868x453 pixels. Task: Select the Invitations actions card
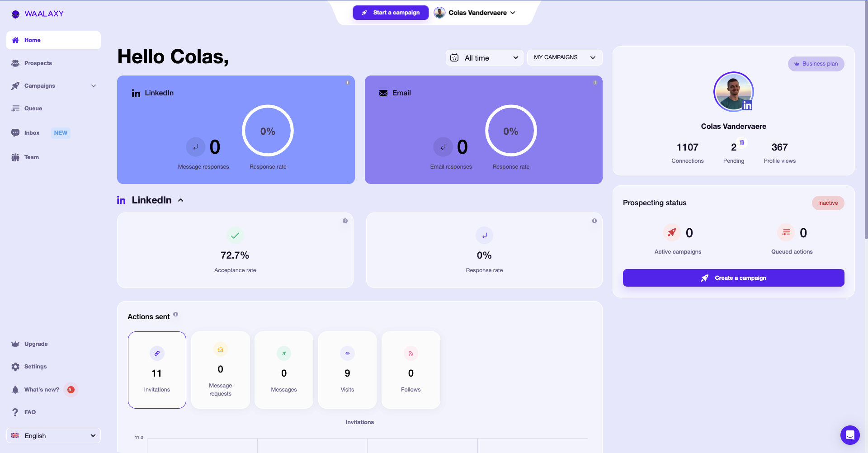point(157,370)
